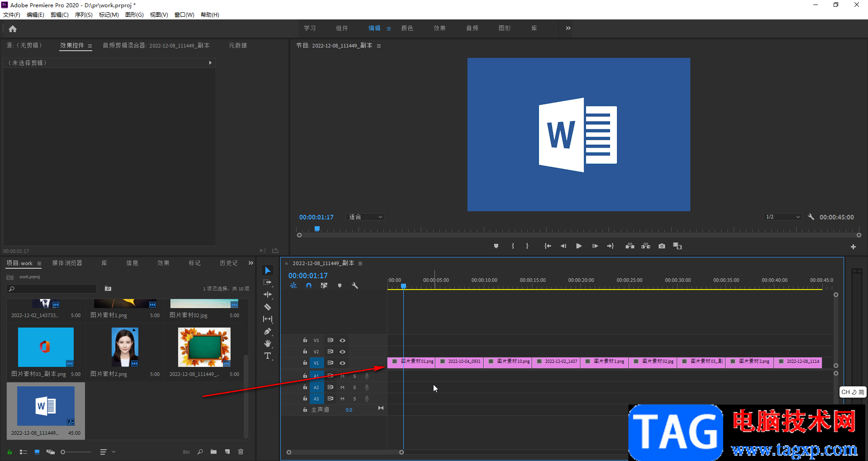The height and width of the screenshot is (461, 868).
Task: Mark Out point in program monitor
Action: 527,246
